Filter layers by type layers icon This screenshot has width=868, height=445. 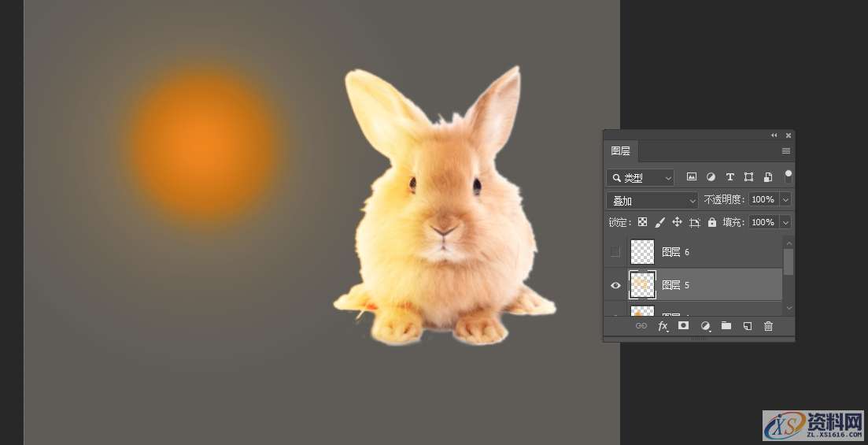click(729, 176)
